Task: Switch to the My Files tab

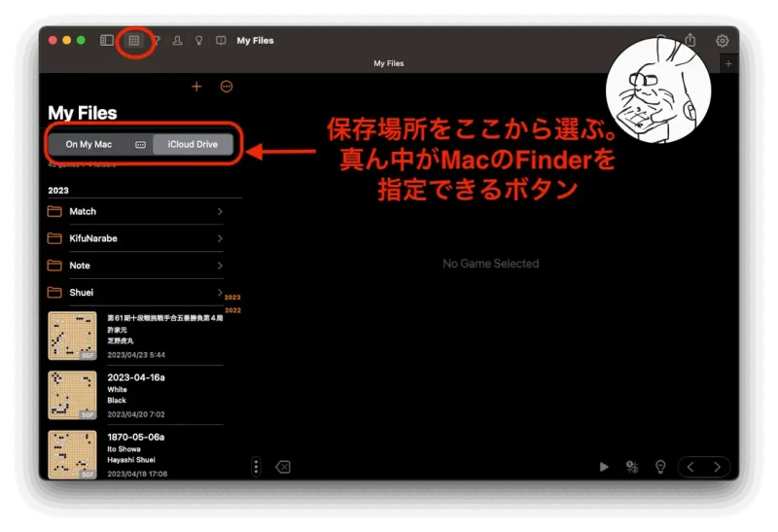Action: click(388, 63)
